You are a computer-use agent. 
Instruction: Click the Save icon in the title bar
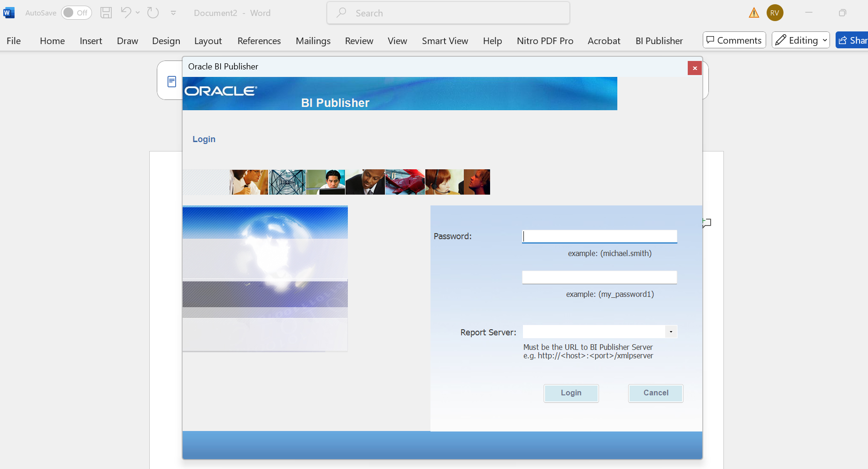[x=106, y=13]
